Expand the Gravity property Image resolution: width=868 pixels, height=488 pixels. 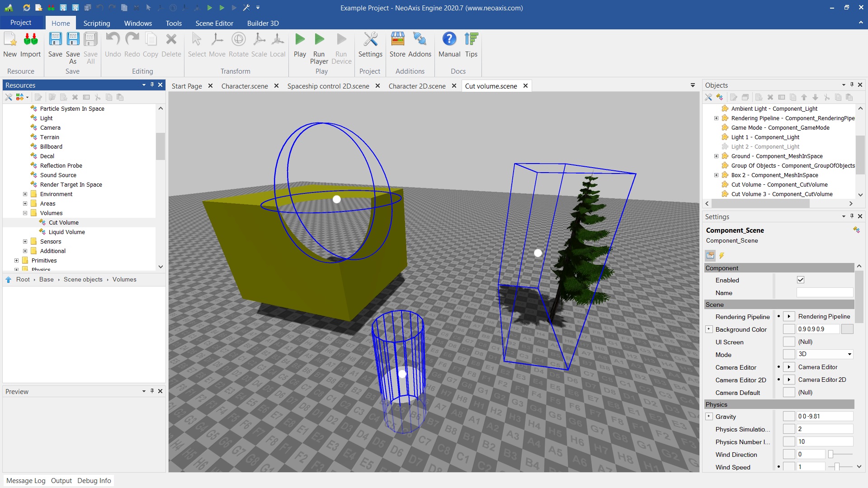point(709,417)
